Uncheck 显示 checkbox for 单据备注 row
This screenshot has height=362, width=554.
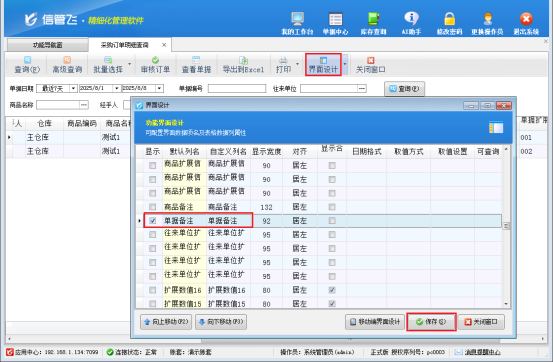(153, 221)
